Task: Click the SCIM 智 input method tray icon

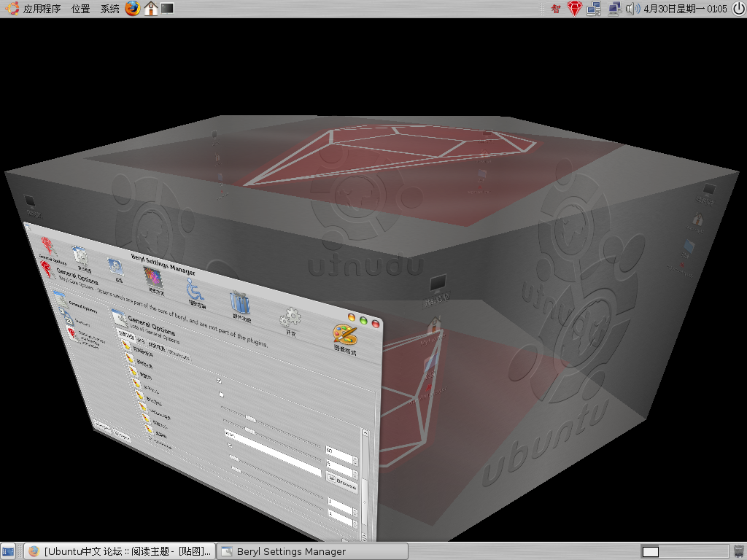Action: (x=555, y=9)
